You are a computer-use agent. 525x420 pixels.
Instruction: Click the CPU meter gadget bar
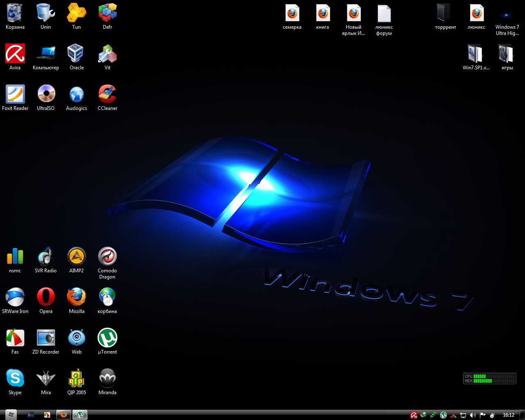click(494, 376)
